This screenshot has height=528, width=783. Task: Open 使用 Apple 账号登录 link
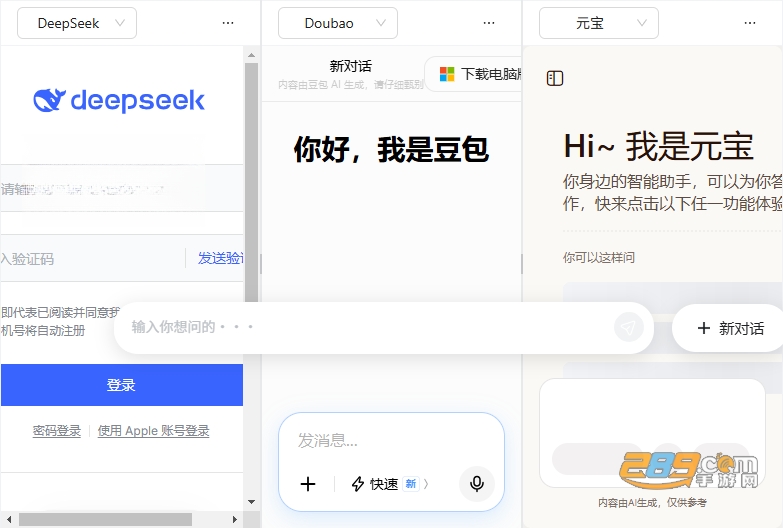click(x=153, y=431)
